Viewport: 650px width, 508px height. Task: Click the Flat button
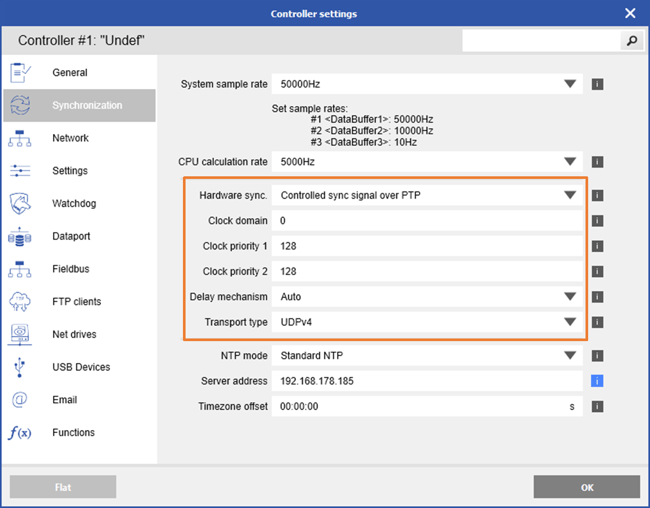point(63,487)
